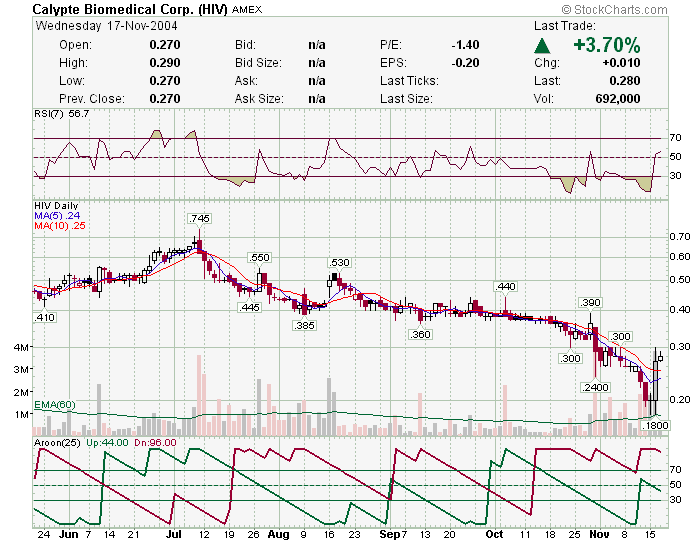Click the Last value 0.280

point(625,81)
